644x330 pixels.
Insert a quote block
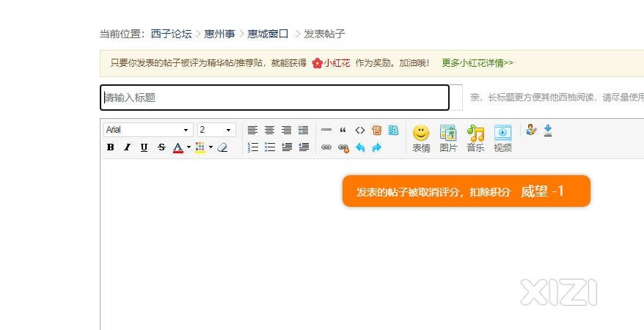point(343,130)
